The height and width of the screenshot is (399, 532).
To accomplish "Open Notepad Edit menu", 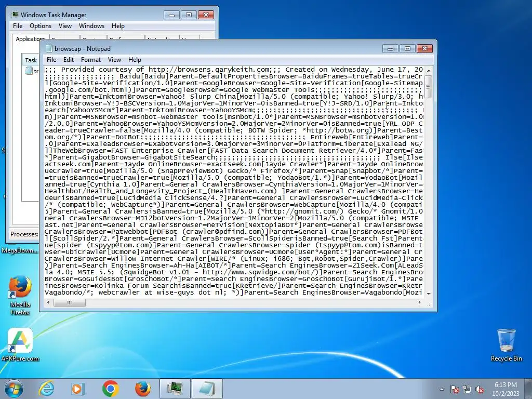I will tap(68, 60).
